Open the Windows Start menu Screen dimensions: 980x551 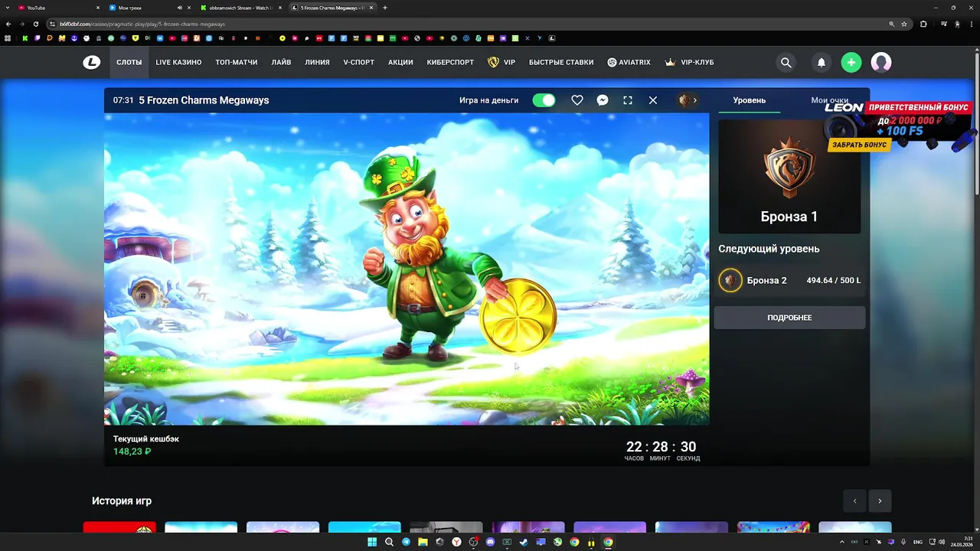[372, 542]
